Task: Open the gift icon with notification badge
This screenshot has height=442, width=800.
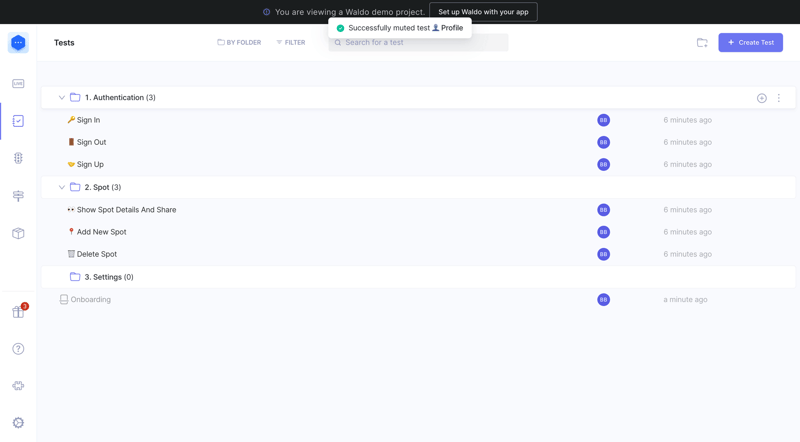Action: coord(19,311)
